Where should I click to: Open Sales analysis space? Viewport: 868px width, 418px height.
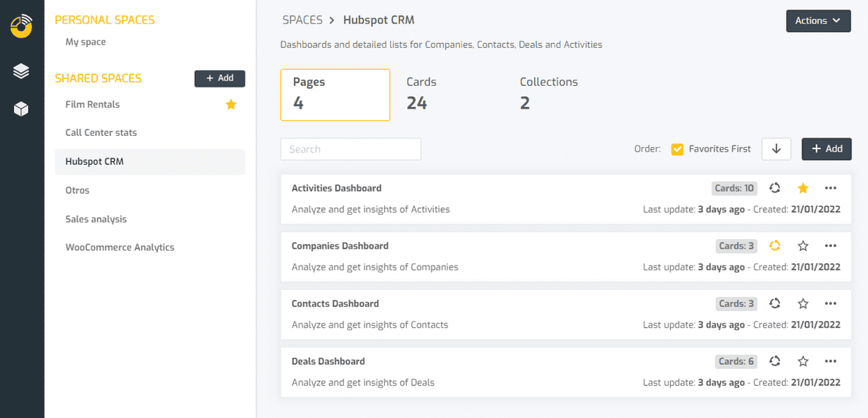pos(95,219)
